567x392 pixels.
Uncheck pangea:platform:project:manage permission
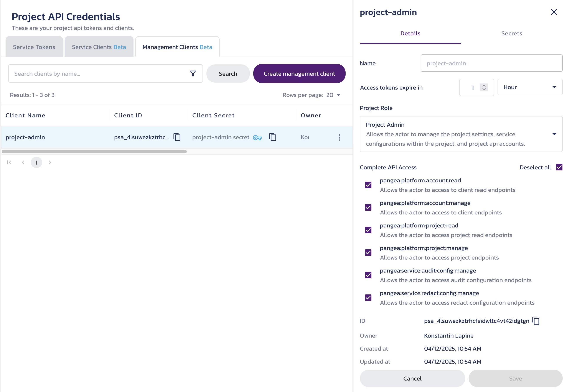point(368,253)
